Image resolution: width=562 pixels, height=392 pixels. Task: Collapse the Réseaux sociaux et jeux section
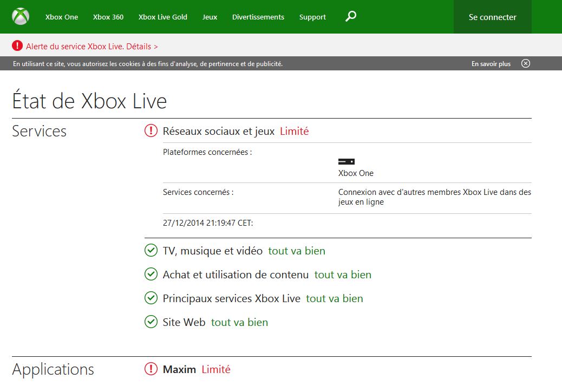219,131
